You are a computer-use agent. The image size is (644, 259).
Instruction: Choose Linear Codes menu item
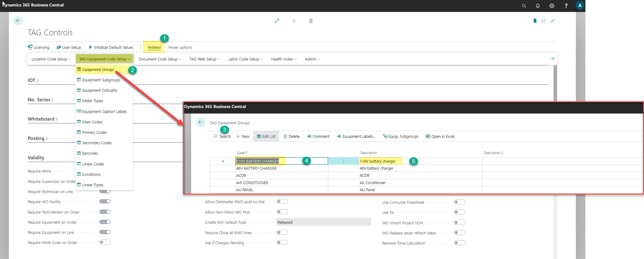[x=104, y=164]
